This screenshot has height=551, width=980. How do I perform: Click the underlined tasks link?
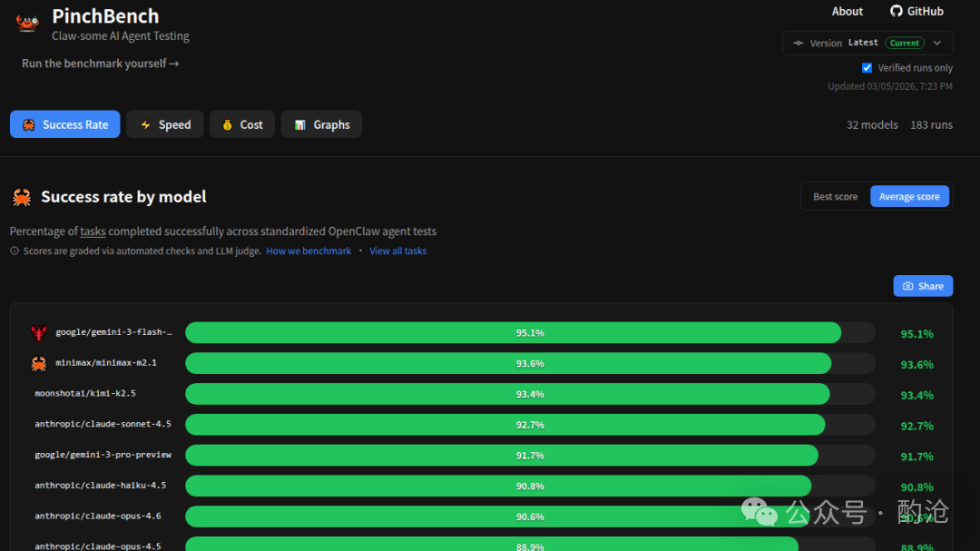[93, 231]
